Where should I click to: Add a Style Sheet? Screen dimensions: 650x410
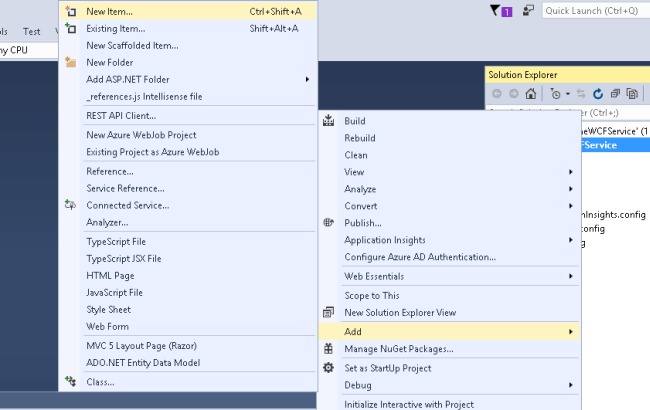(x=188, y=310)
